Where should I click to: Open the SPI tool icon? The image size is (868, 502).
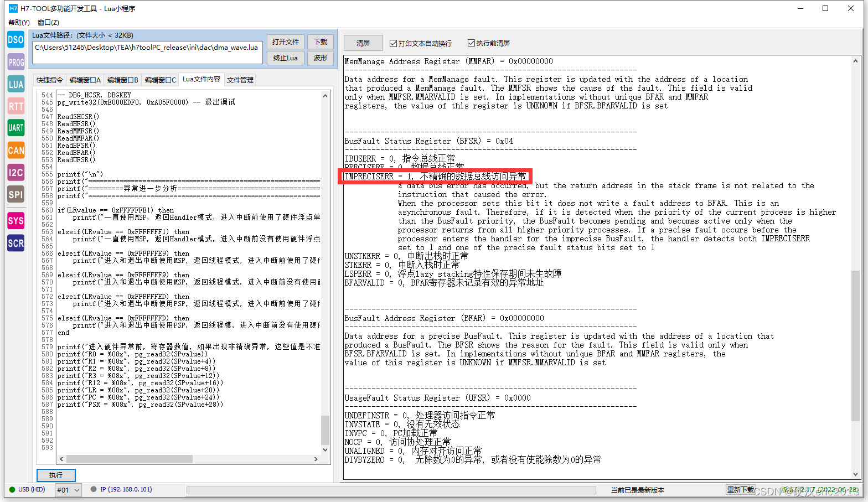(x=15, y=194)
